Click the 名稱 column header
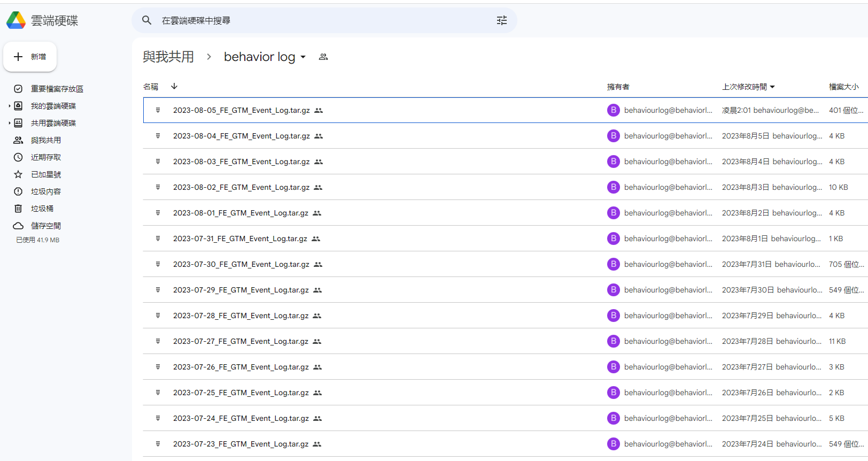This screenshot has height=461, width=868. tap(151, 87)
